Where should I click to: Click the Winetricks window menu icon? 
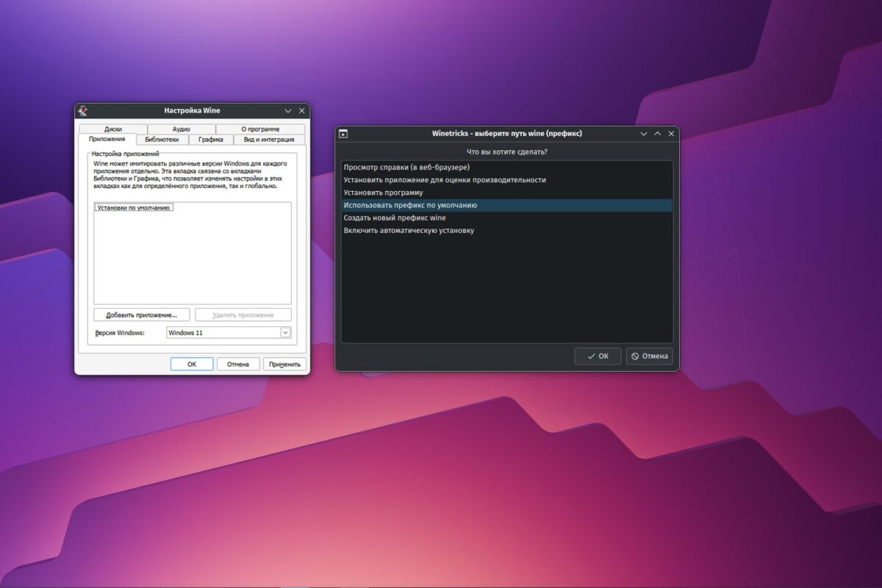pos(343,134)
